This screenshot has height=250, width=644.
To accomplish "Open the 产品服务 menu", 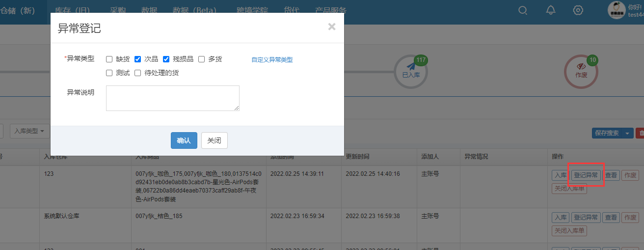I will tap(330, 11).
